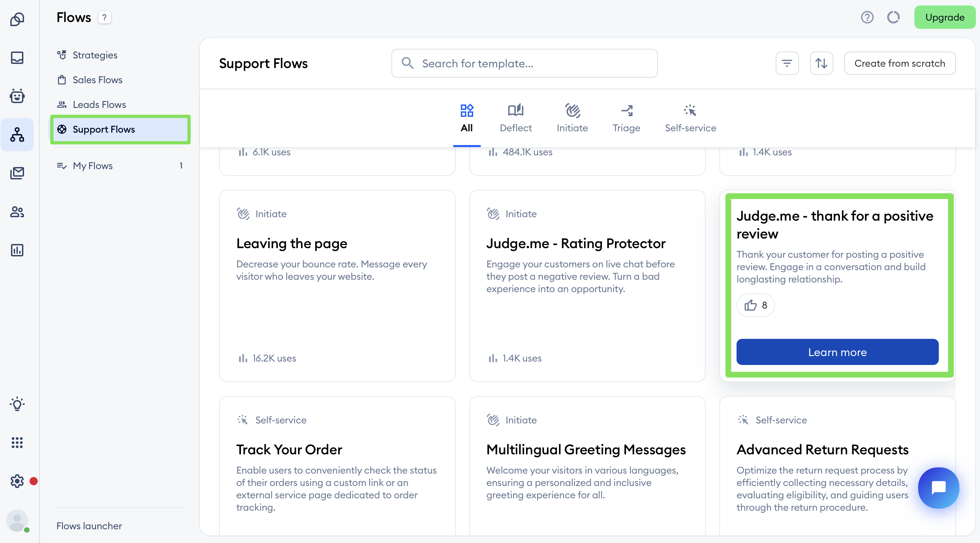Click the Initiate icon on Leaving the page card
The height and width of the screenshot is (543, 980).
pos(243,214)
